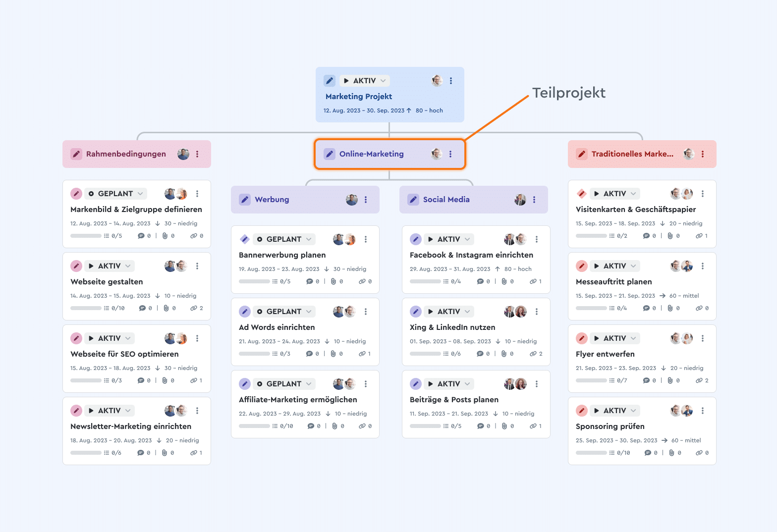The height and width of the screenshot is (532, 777).
Task: Open GEPLANT dropdown on Ad Words einrichten
Action: pyautogui.click(x=284, y=312)
